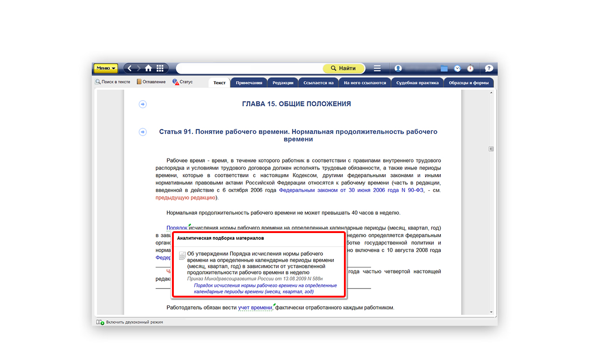
Task: Open the blue folder icon
Action: coord(444,69)
